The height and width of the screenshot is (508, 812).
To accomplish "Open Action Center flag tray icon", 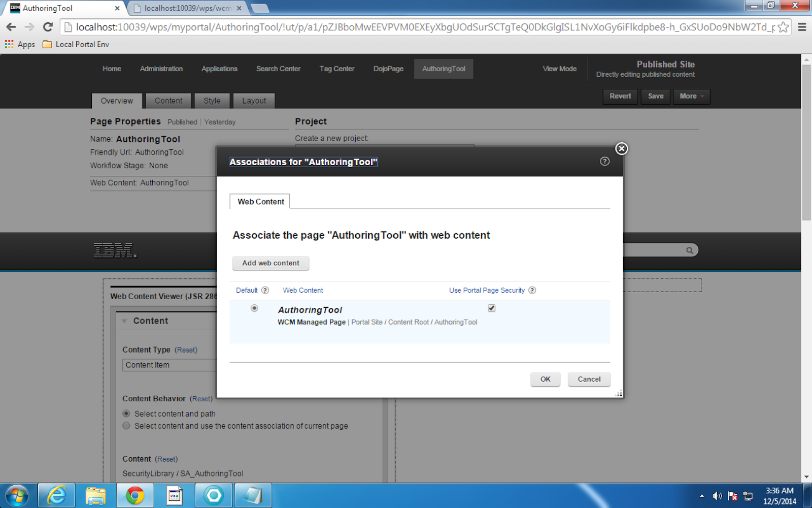I will pos(732,496).
